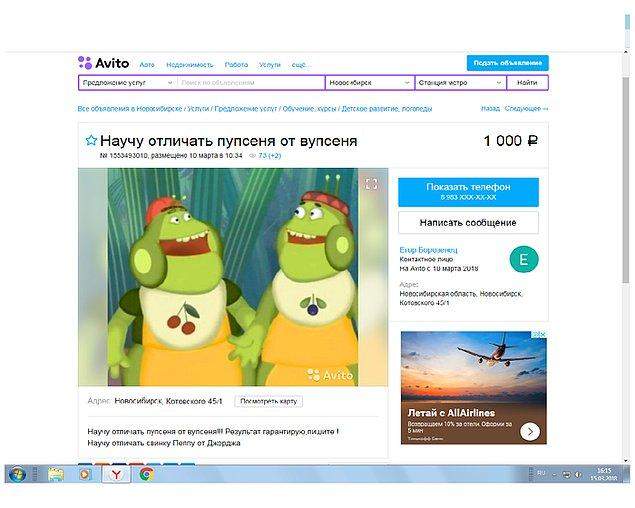This screenshot has height=508, width=635.
Task: Open the Недвижимость menu item
Action: click(x=190, y=65)
